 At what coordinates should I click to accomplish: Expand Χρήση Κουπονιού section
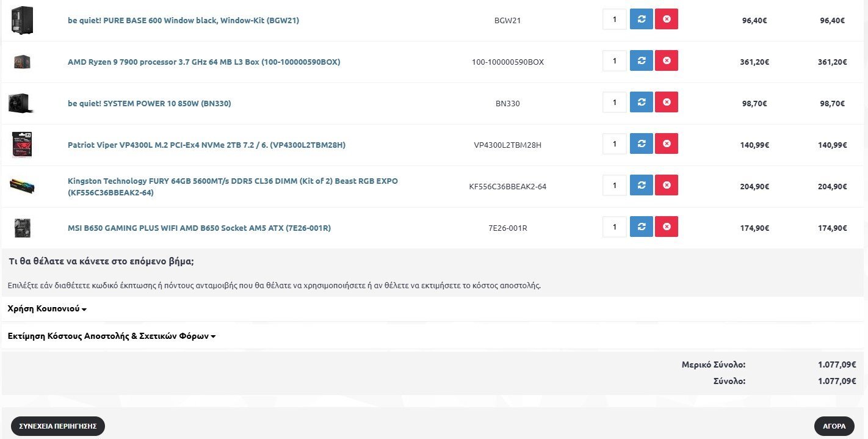pos(47,309)
